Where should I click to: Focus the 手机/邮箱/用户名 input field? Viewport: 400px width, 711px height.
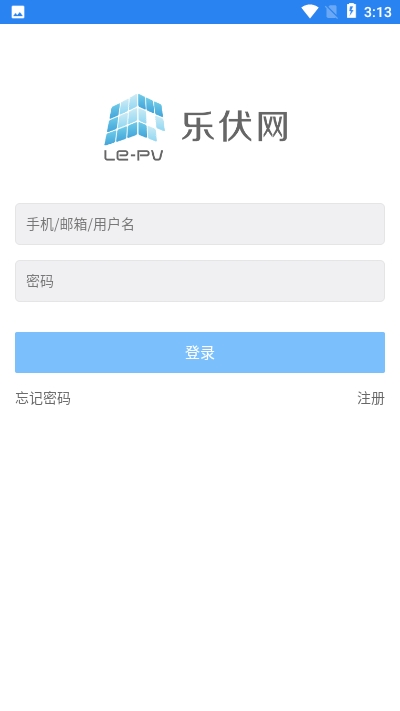[x=200, y=224]
